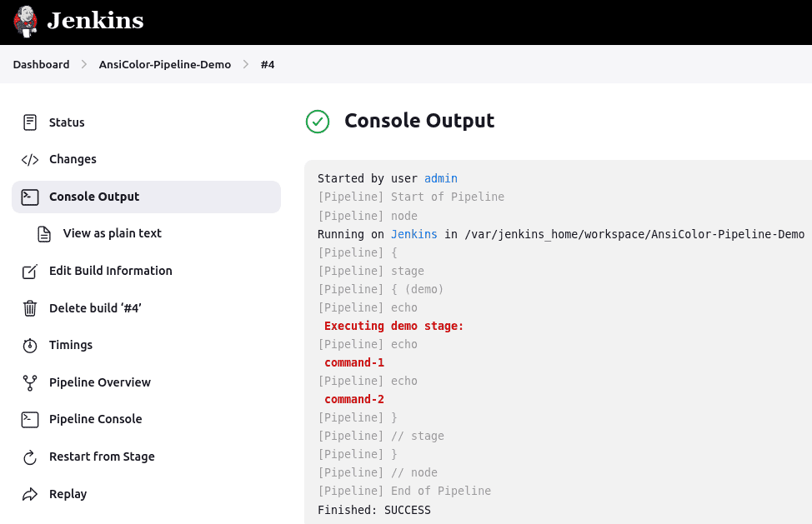Click the '[Pipeline] // node' line
812x524 pixels.
pyautogui.click(x=378, y=473)
